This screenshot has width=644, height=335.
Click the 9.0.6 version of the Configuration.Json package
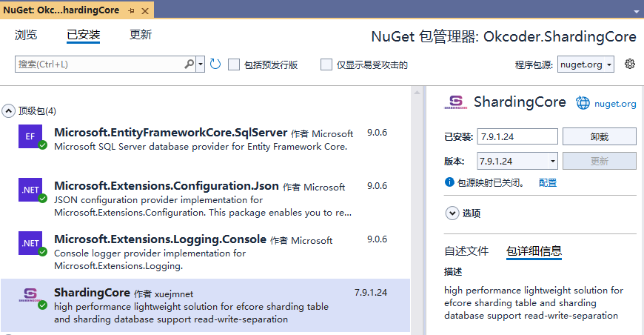coord(377,186)
